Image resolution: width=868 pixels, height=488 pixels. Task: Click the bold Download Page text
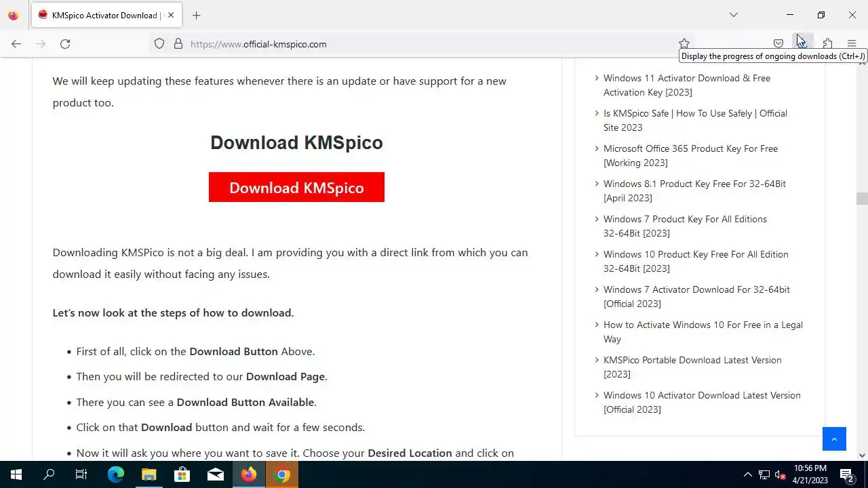[285, 376]
